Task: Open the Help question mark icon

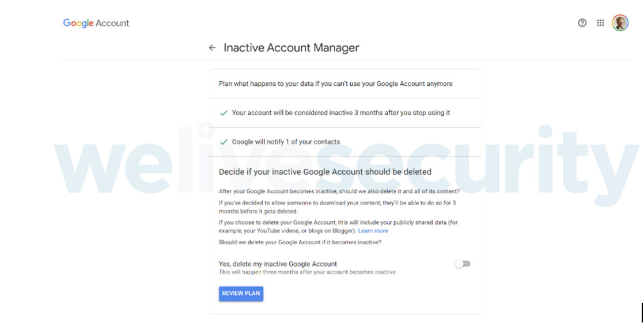Action: click(x=582, y=23)
